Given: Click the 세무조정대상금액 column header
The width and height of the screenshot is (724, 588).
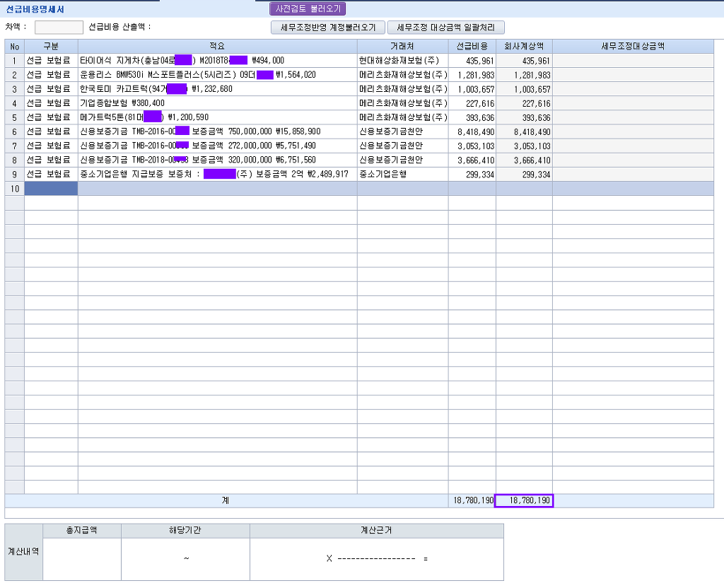Looking at the screenshot, I should coord(633,46).
